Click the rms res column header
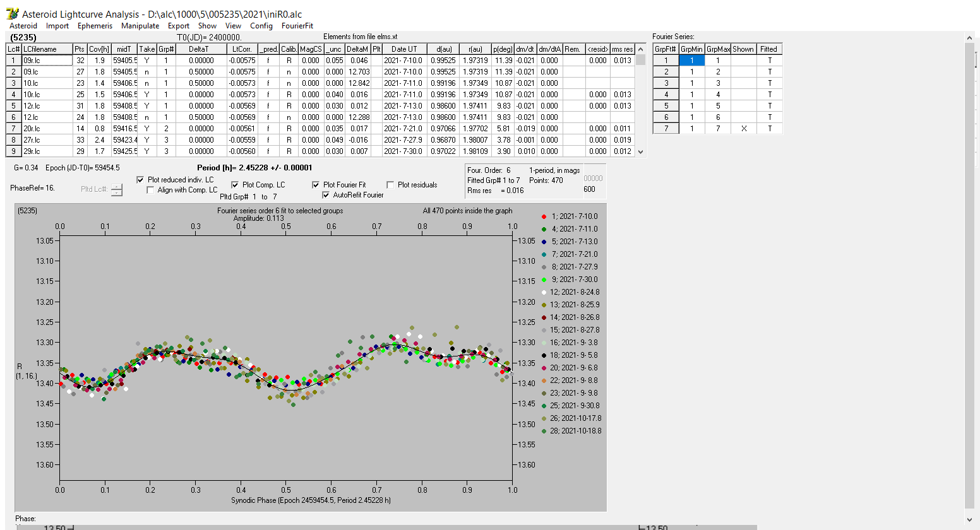Image resolution: width=980 pixels, height=530 pixels. click(x=623, y=49)
